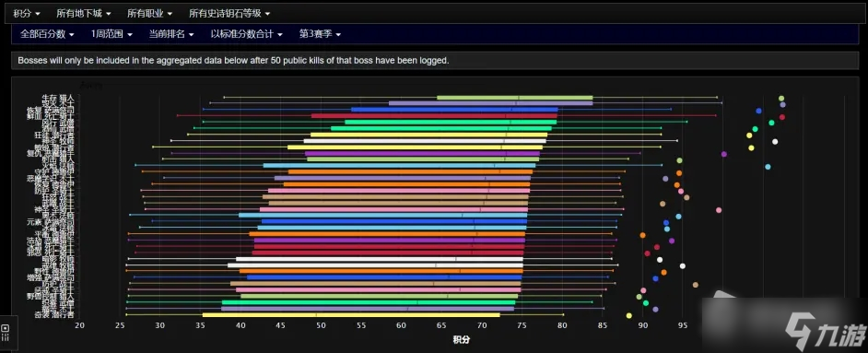Open the 积分 dropdown menu

pyautogui.click(x=27, y=13)
